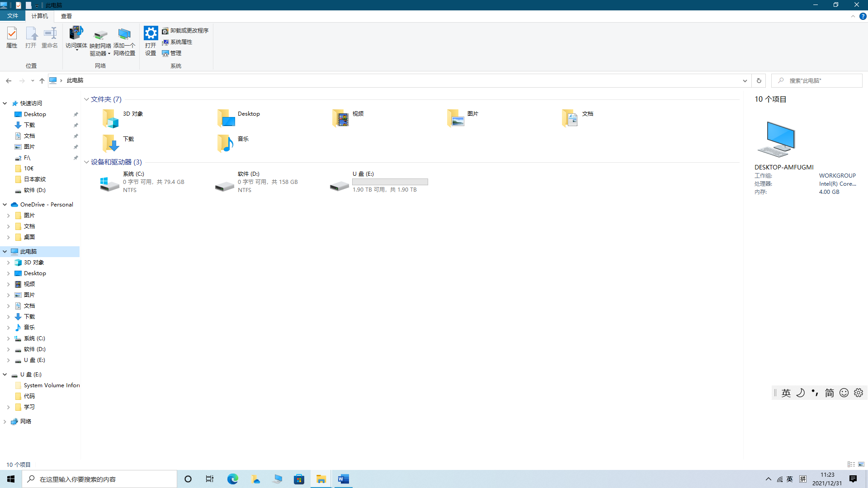Open Microsoft Edge from the taskbar
The width and height of the screenshot is (868, 488).
232,479
